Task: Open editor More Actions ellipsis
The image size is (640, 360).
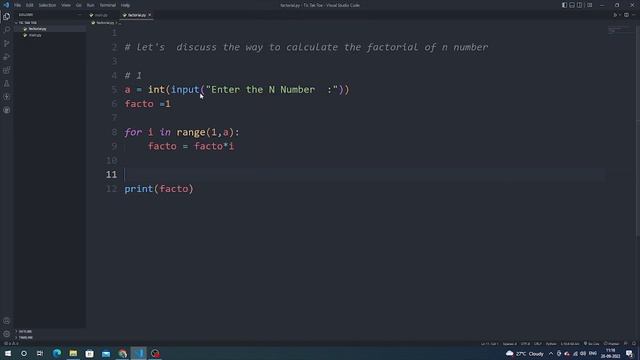Action: (x=634, y=15)
